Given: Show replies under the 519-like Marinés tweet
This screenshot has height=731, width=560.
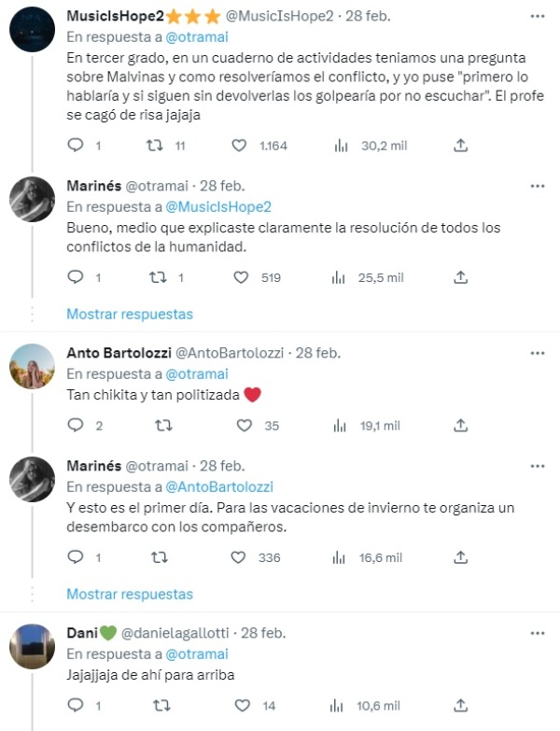Looking at the screenshot, I should coord(130,314).
